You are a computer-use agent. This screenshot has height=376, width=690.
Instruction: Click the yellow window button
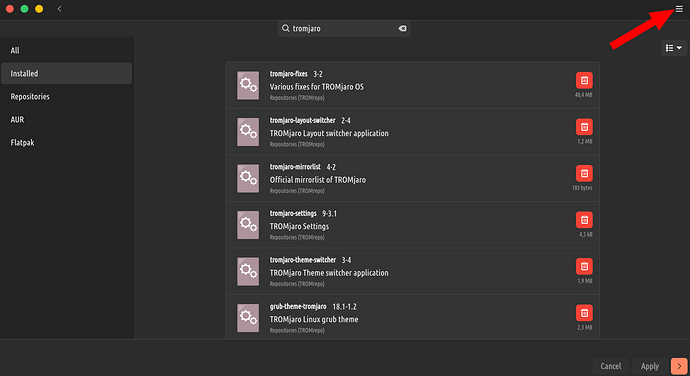[x=39, y=9]
